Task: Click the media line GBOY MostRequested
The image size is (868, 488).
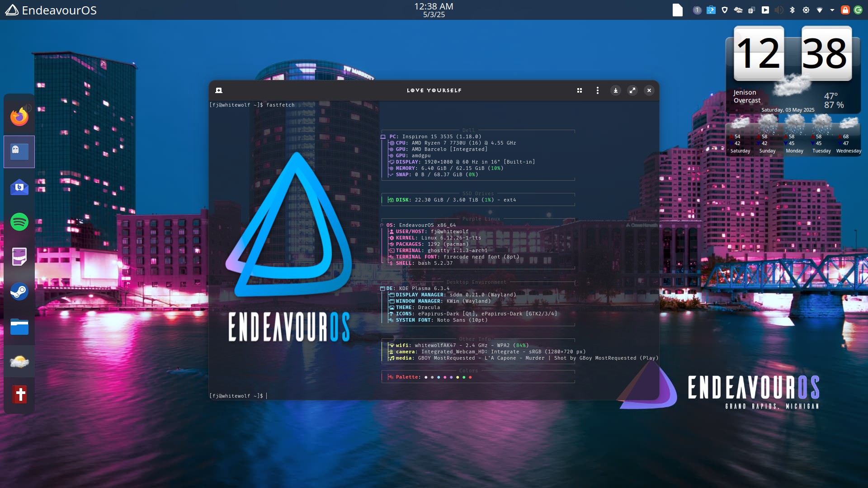Action: (x=523, y=358)
